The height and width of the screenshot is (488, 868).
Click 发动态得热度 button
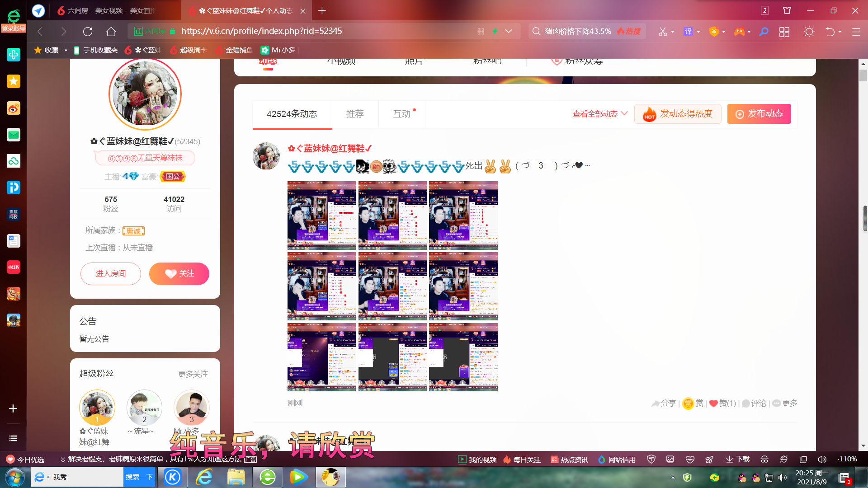(x=678, y=114)
